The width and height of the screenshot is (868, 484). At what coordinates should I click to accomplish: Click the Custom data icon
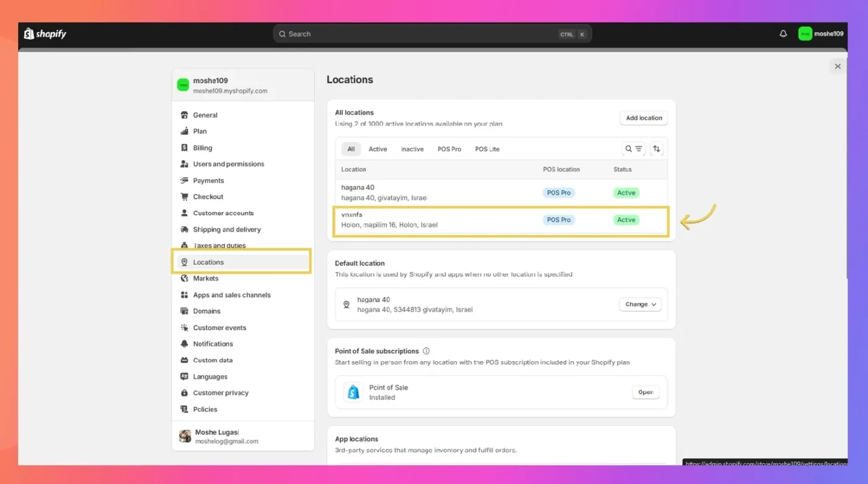184,360
